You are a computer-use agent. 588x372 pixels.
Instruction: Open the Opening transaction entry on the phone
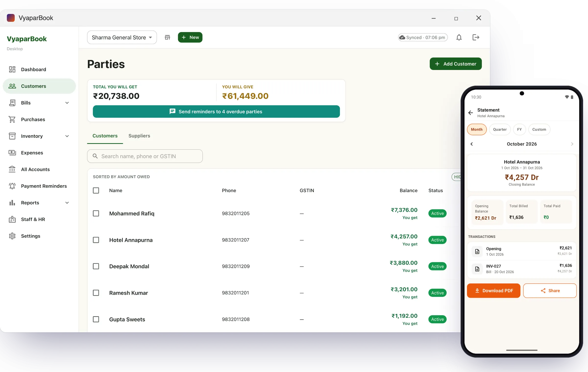coord(522,251)
